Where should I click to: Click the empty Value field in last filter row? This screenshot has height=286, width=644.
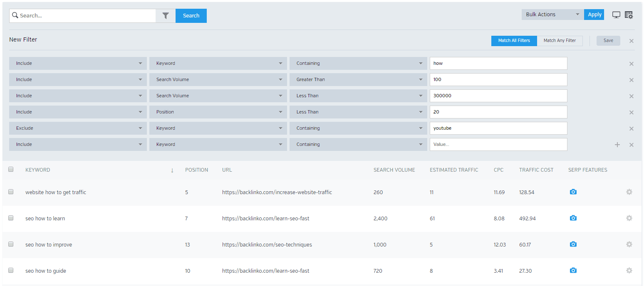(498, 145)
